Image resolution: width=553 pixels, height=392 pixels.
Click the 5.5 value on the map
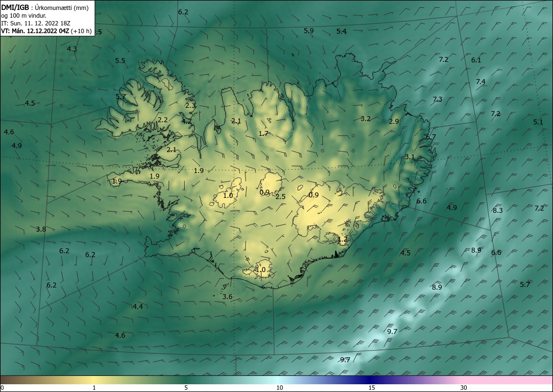point(120,61)
